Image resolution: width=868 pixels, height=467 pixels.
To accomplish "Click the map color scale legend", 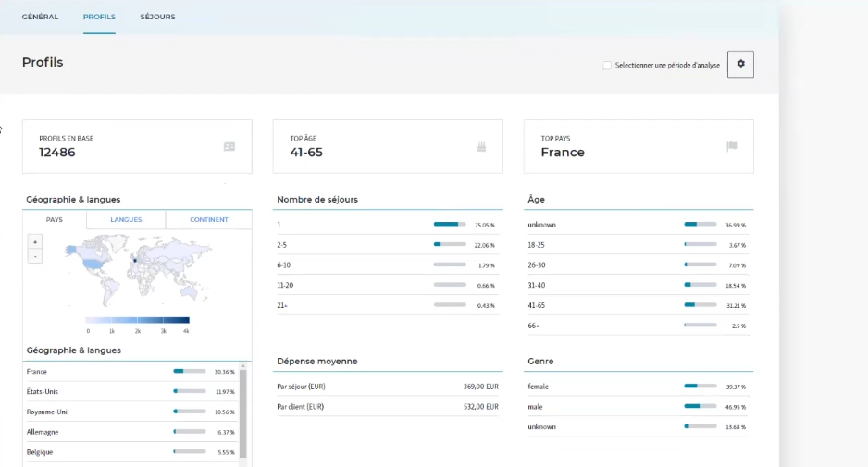I will 137,320.
